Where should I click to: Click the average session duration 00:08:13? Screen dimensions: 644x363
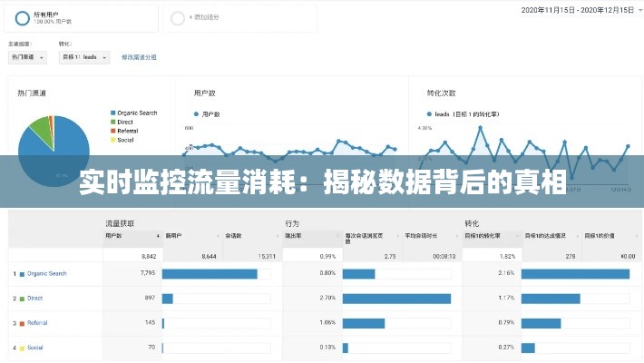tap(444, 256)
